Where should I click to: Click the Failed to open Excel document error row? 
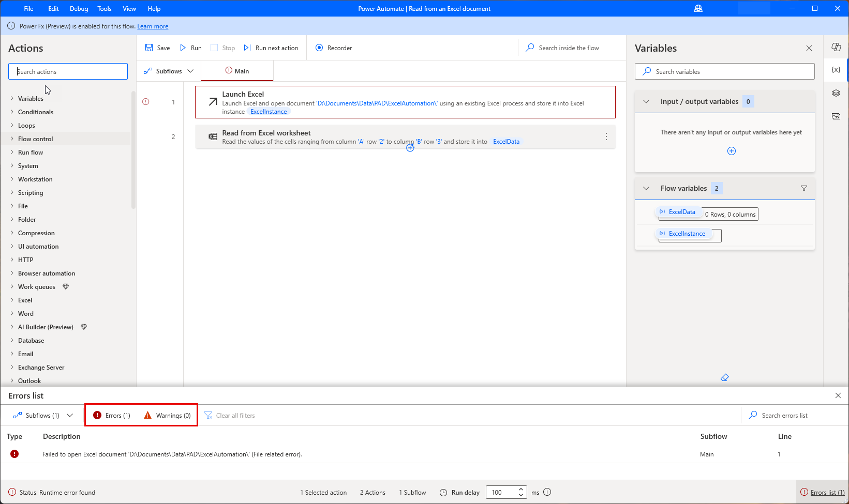(x=424, y=454)
